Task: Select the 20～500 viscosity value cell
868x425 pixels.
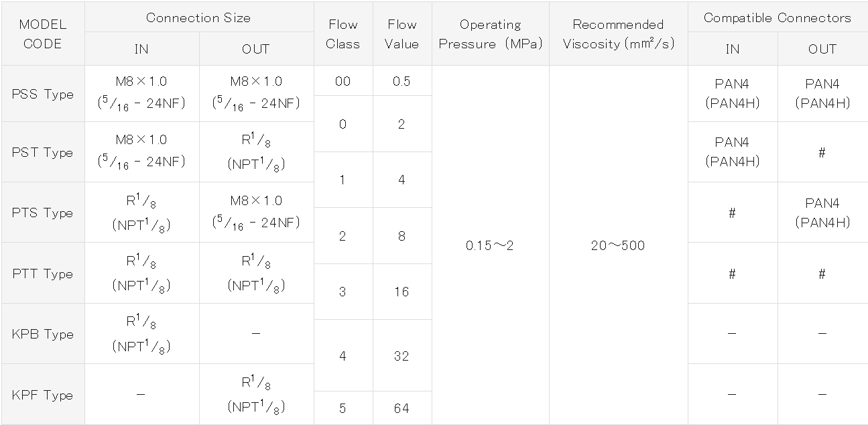Action: point(619,245)
